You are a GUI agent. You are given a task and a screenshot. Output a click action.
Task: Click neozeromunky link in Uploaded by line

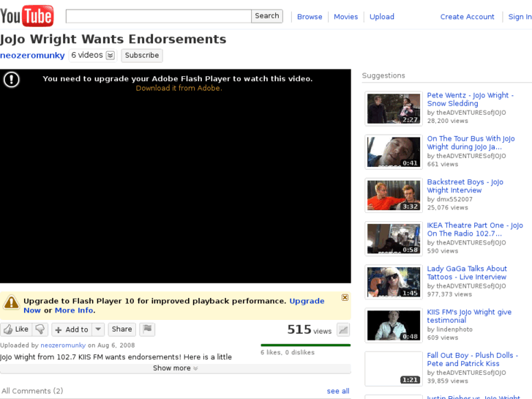point(63,346)
